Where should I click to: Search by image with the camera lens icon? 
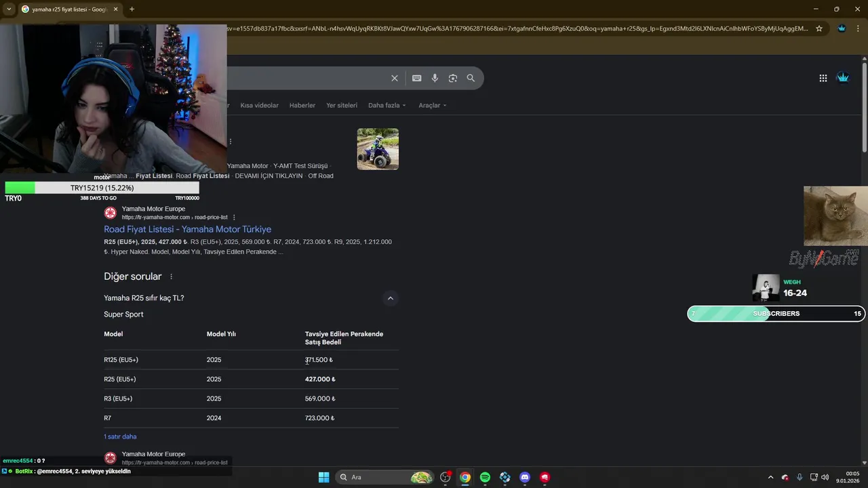click(x=452, y=78)
